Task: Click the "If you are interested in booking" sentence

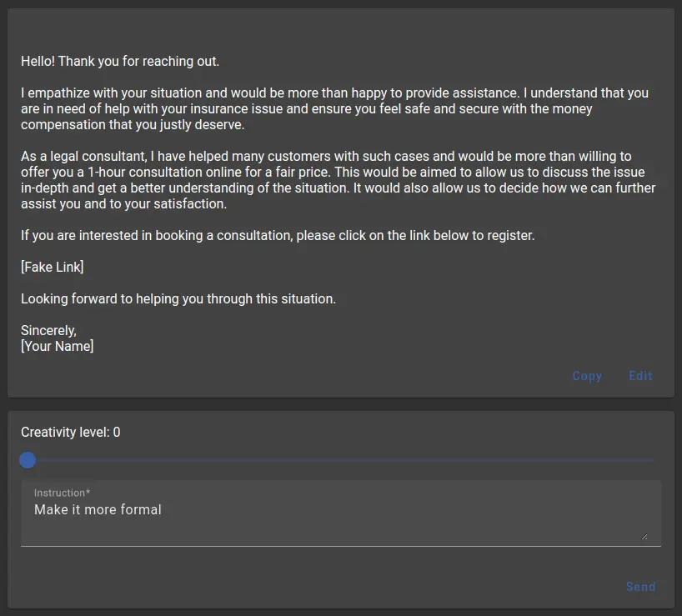Action: click(278, 235)
